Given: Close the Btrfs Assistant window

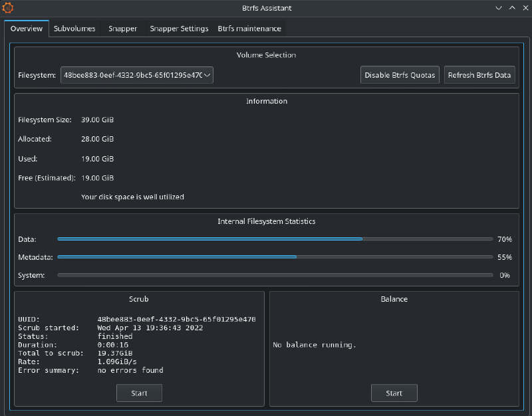Looking at the screenshot, I should [x=525, y=8].
